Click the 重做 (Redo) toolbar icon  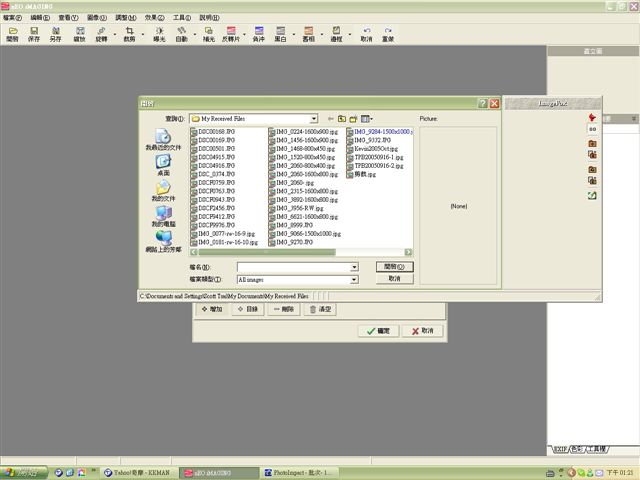388,34
